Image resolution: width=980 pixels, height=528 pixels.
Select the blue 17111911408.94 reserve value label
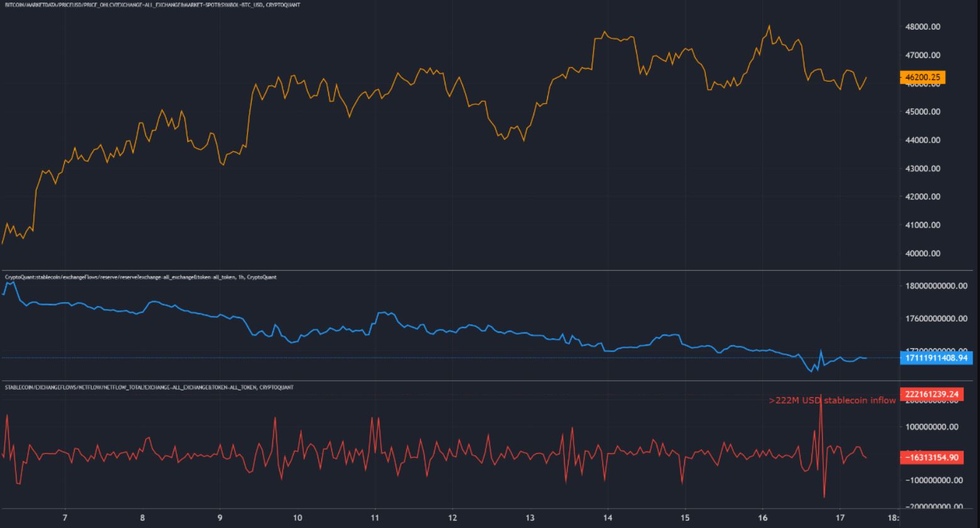937,358
